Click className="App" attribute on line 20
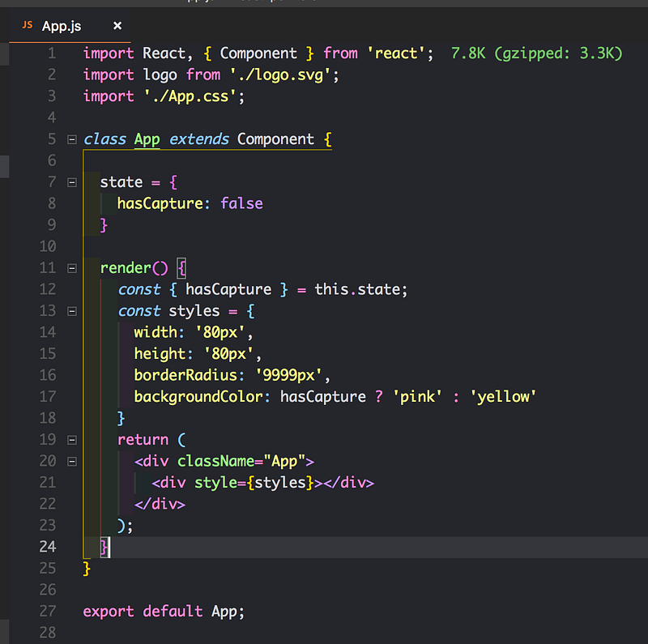Image resolution: width=648 pixels, height=644 pixels. [241, 461]
